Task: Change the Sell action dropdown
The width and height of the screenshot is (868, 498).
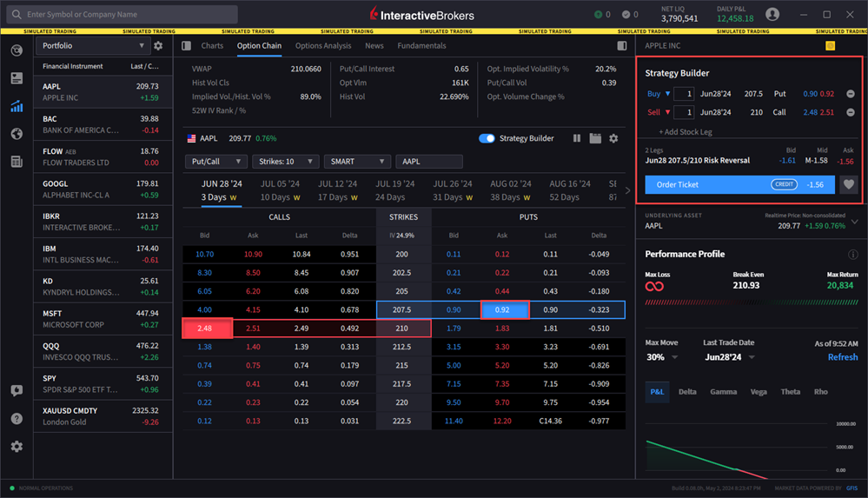Action: (659, 112)
